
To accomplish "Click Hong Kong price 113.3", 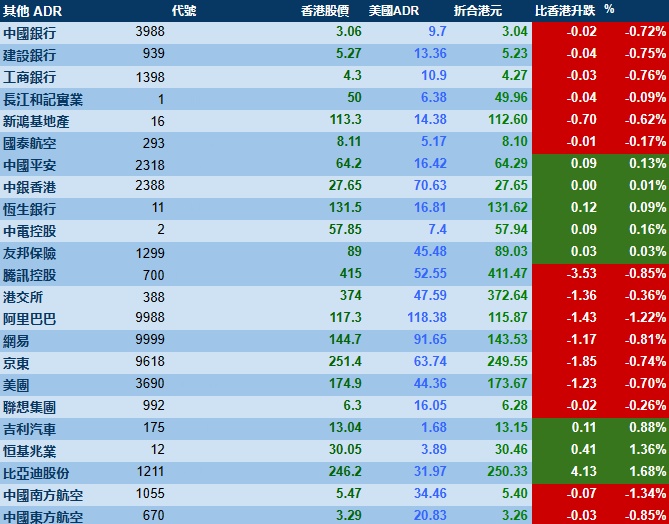I will click(x=345, y=119).
